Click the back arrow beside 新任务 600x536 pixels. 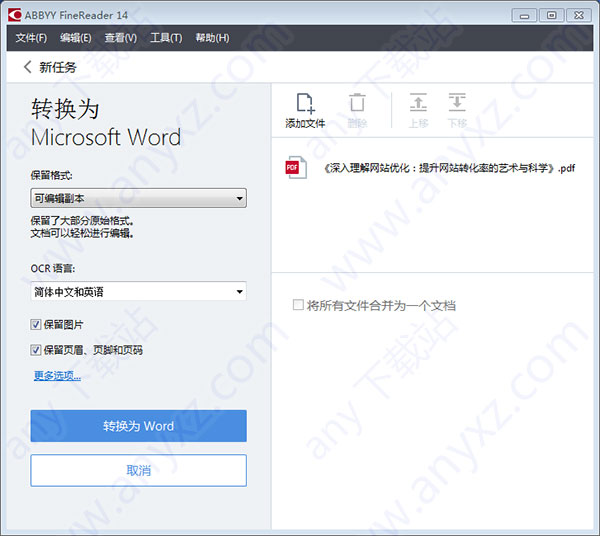pyautogui.click(x=28, y=67)
